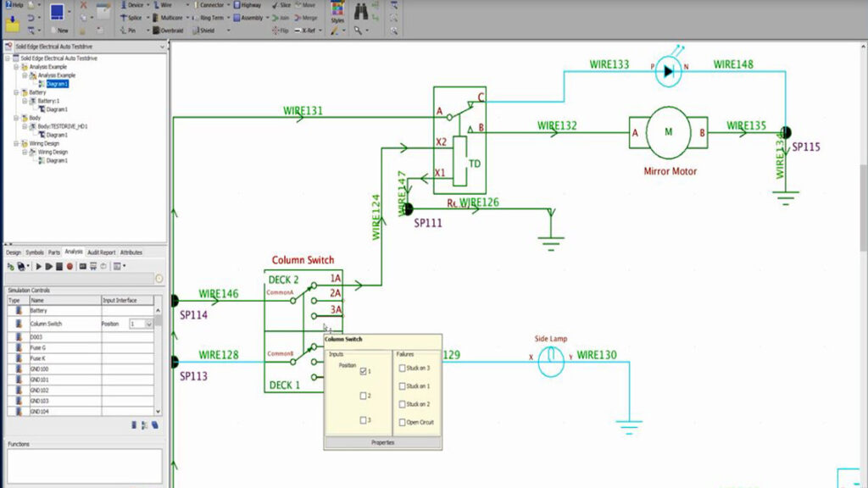Start the simulation with the play icon

(38, 266)
